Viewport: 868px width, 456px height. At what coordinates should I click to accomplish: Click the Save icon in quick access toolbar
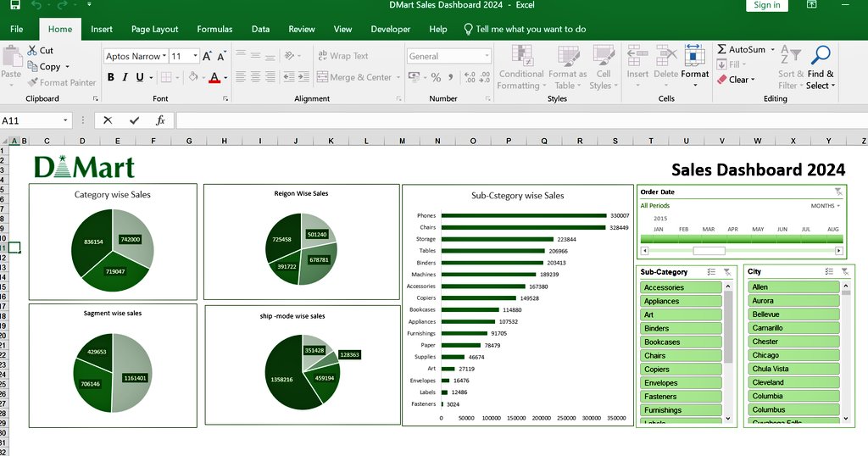pyautogui.click(x=15, y=5)
